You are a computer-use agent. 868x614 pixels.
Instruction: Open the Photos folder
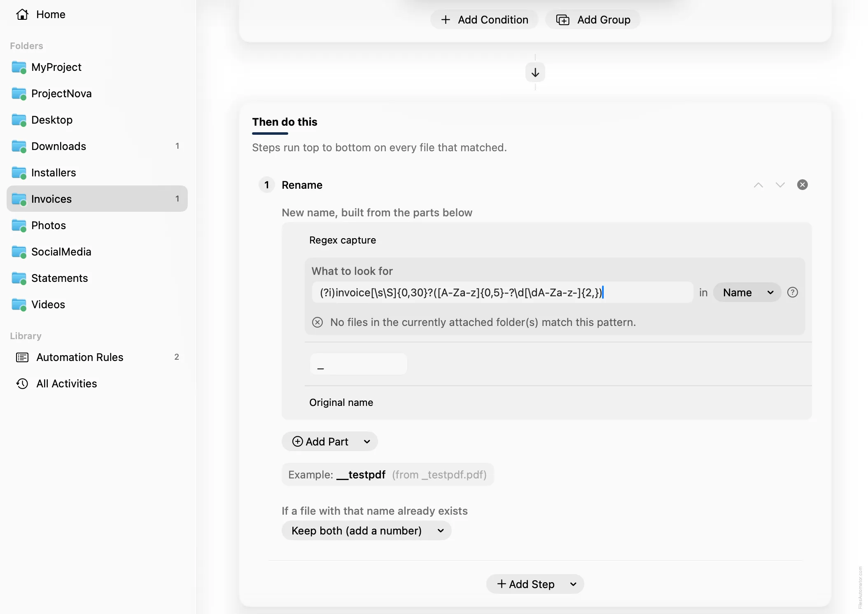tap(97, 225)
